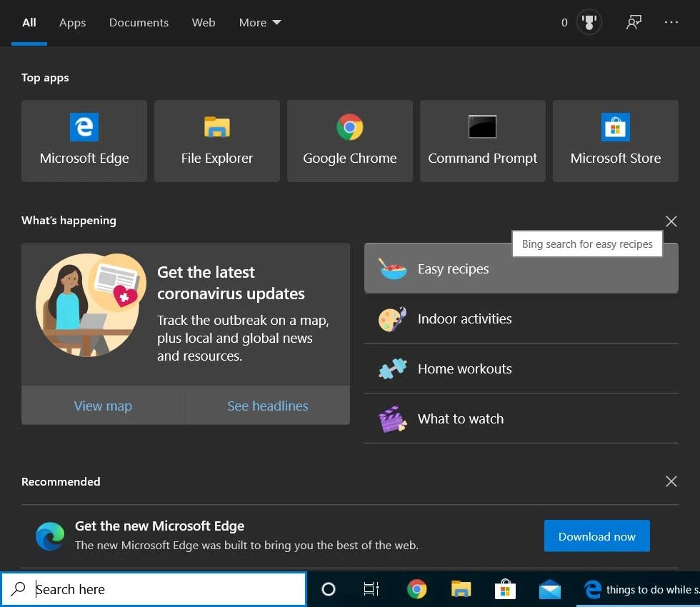Click the Download now button
700x607 pixels.
pos(596,536)
